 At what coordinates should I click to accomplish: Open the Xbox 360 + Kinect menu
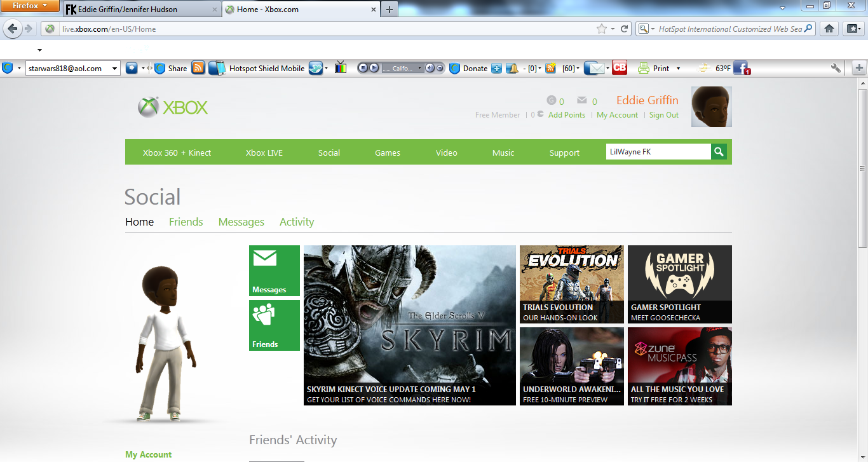click(x=177, y=153)
